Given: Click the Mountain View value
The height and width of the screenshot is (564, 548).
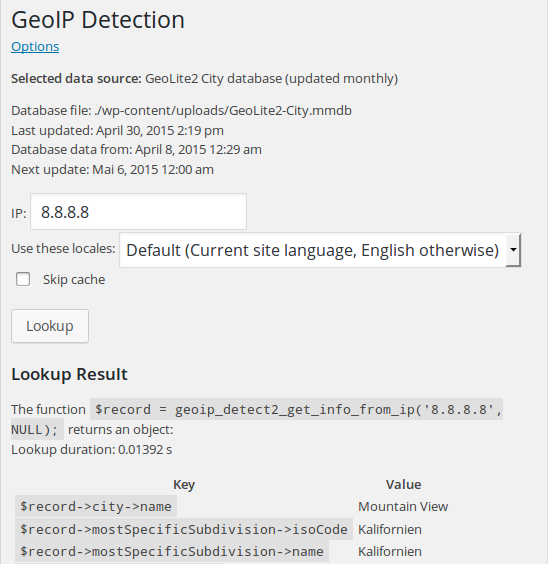Looking at the screenshot, I should point(403,506).
